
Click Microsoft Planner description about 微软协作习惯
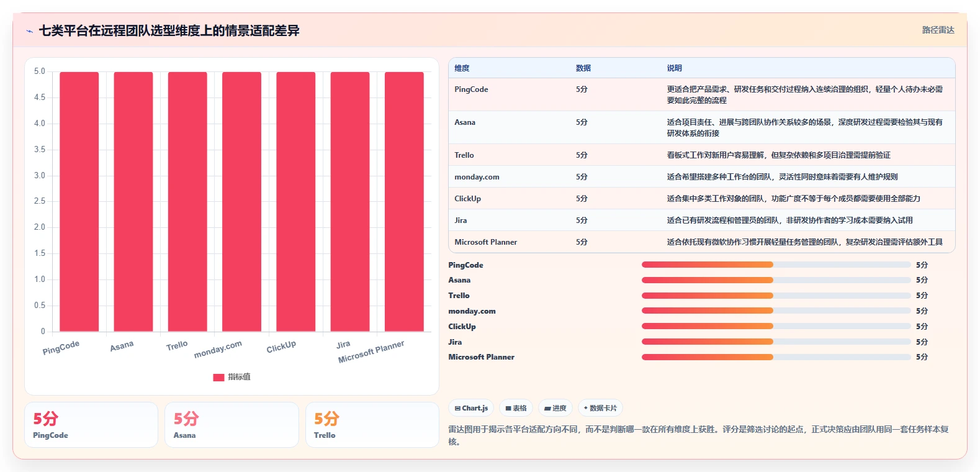click(x=805, y=242)
